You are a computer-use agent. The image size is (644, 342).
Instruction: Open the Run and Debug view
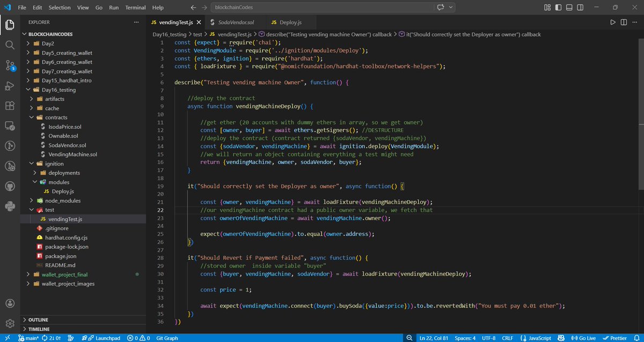tap(10, 86)
